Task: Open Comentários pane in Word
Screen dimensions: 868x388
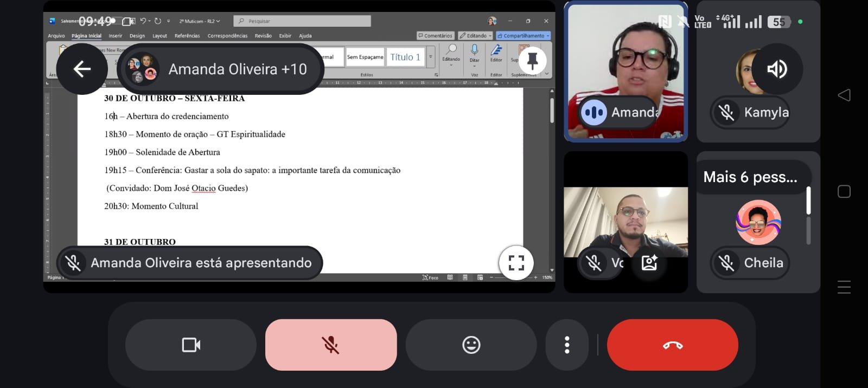Action: pyautogui.click(x=435, y=36)
